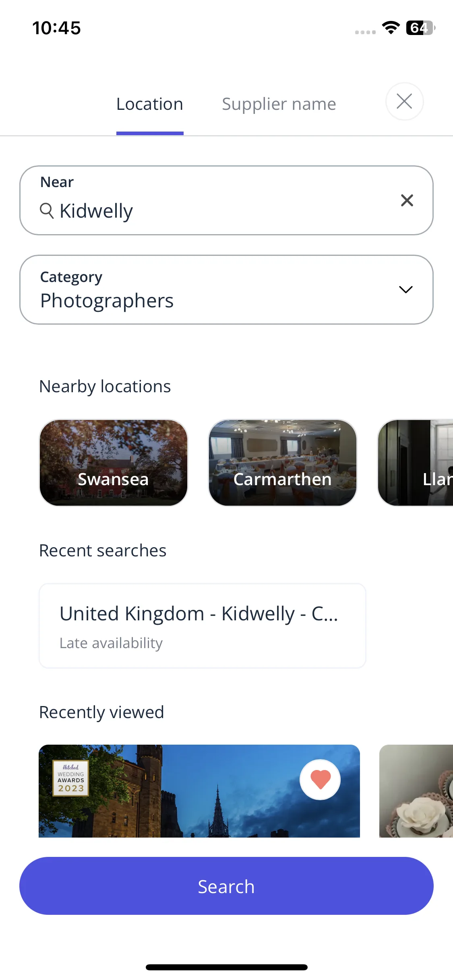
Task: Edit the Near location input field
Action: [x=226, y=200]
